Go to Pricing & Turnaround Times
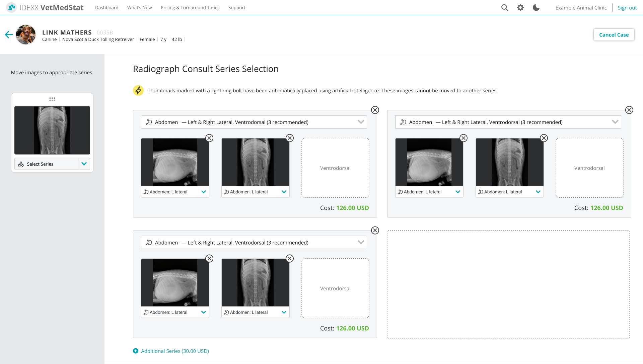The width and height of the screenshot is (643, 364). (190, 8)
